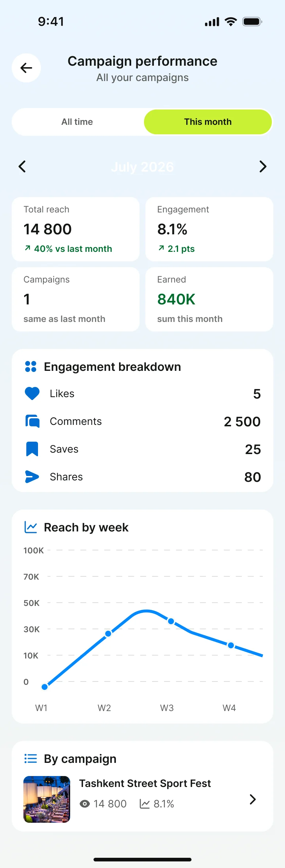Click the Shares paper-plane icon

[x=32, y=477]
